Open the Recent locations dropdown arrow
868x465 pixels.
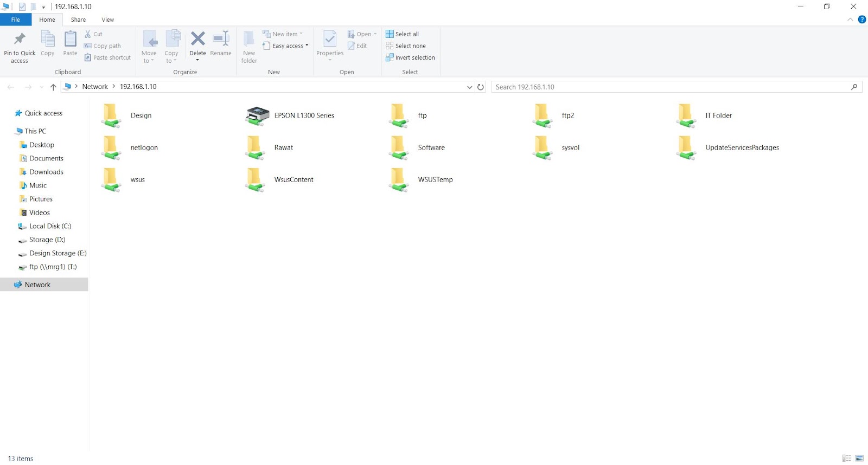pyautogui.click(x=42, y=87)
